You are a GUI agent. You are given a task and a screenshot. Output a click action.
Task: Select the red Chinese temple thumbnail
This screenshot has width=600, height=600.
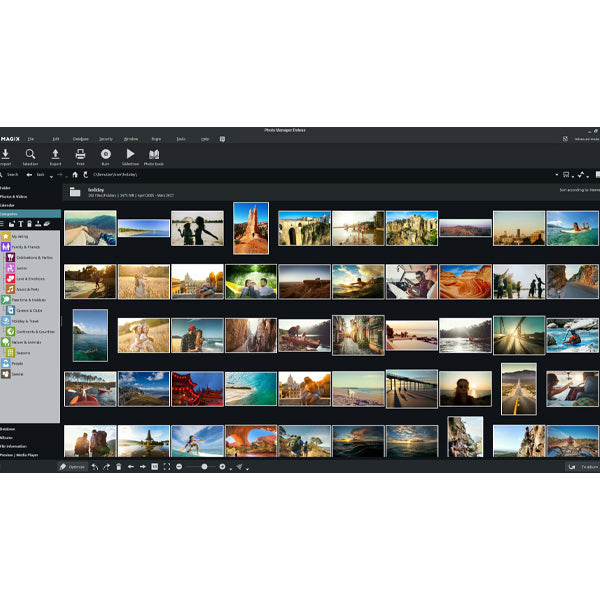click(197, 389)
